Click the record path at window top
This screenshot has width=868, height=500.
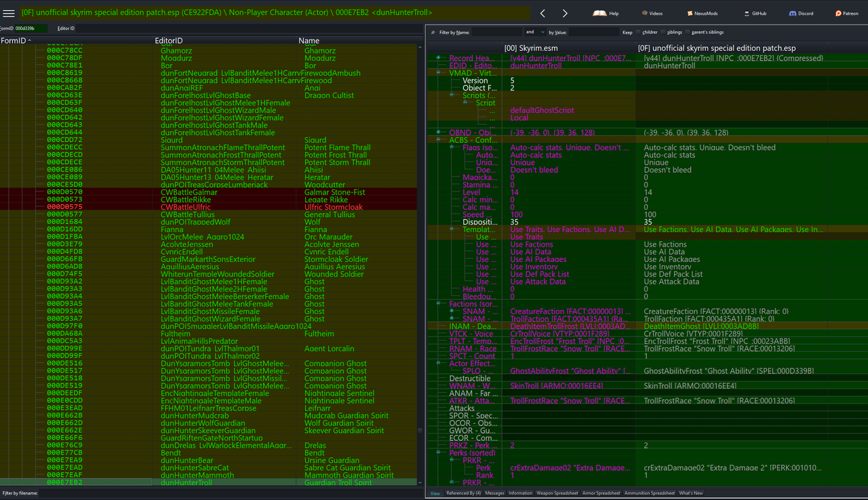click(x=226, y=12)
